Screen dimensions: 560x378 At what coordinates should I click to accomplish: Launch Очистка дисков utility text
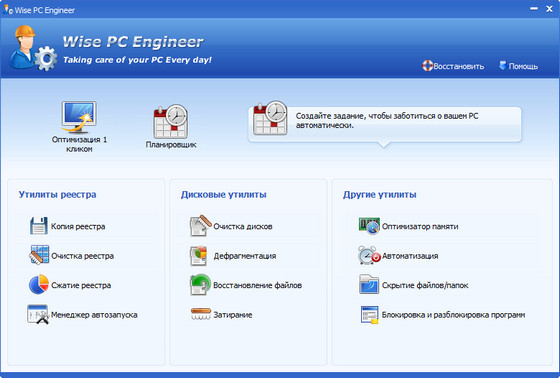pyautogui.click(x=243, y=226)
